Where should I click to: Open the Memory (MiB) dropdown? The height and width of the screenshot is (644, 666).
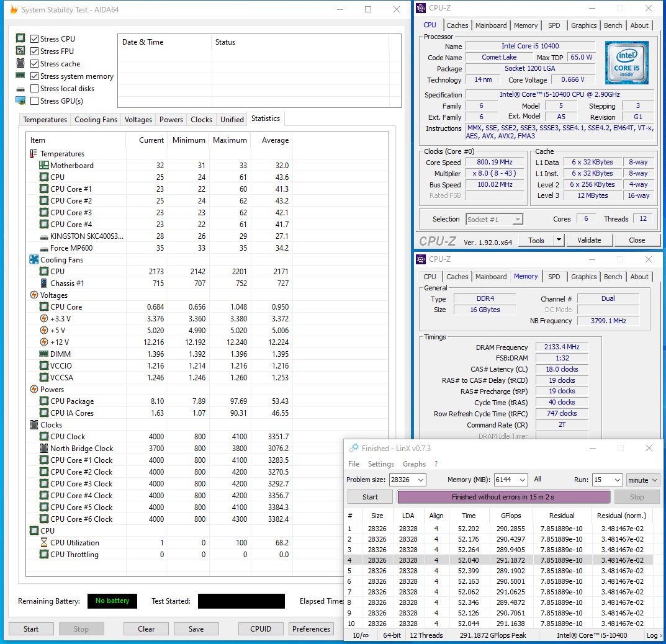click(x=522, y=480)
